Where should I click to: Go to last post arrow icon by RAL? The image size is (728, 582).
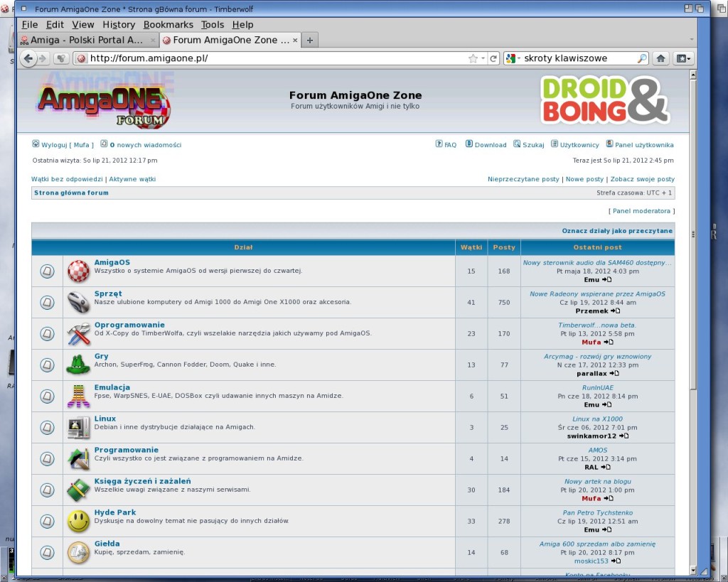[x=606, y=468]
